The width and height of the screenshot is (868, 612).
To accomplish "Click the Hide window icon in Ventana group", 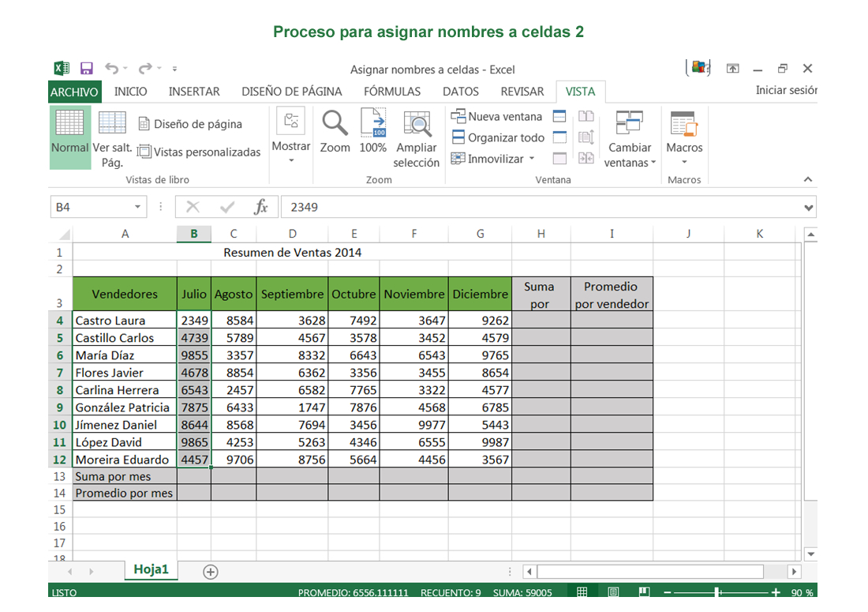I will tap(559, 137).
